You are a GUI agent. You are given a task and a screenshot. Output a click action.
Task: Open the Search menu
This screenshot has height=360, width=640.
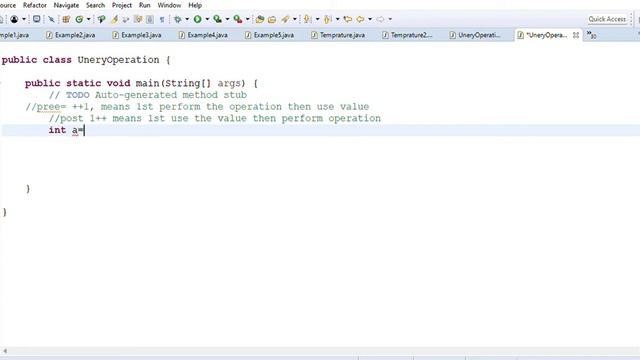click(x=96, y=5)
